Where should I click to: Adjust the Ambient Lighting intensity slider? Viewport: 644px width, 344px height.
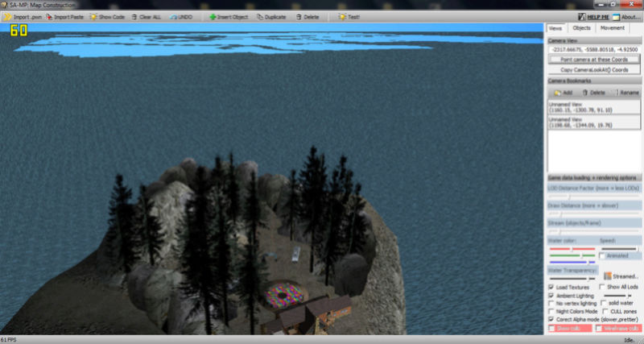[617, 296]
